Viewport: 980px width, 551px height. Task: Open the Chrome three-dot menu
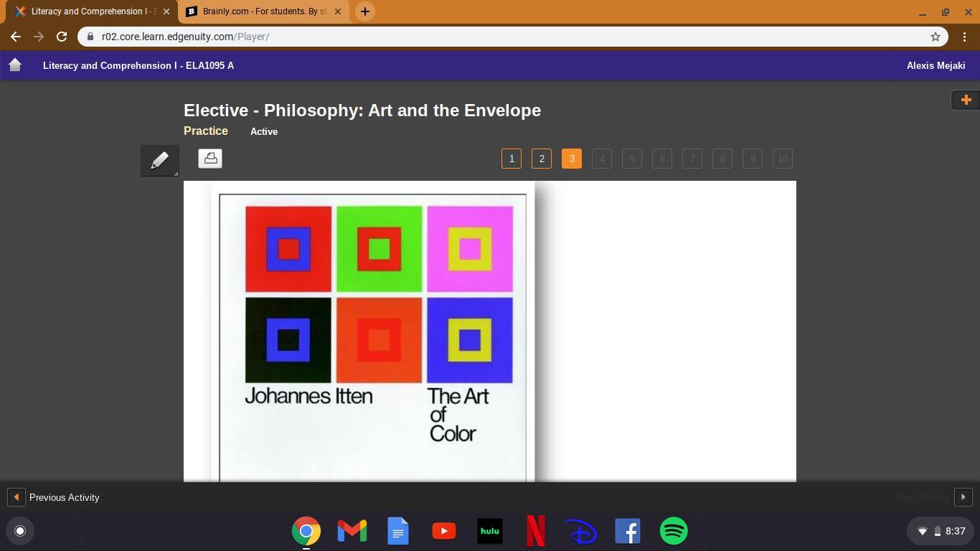click(964, 37)
